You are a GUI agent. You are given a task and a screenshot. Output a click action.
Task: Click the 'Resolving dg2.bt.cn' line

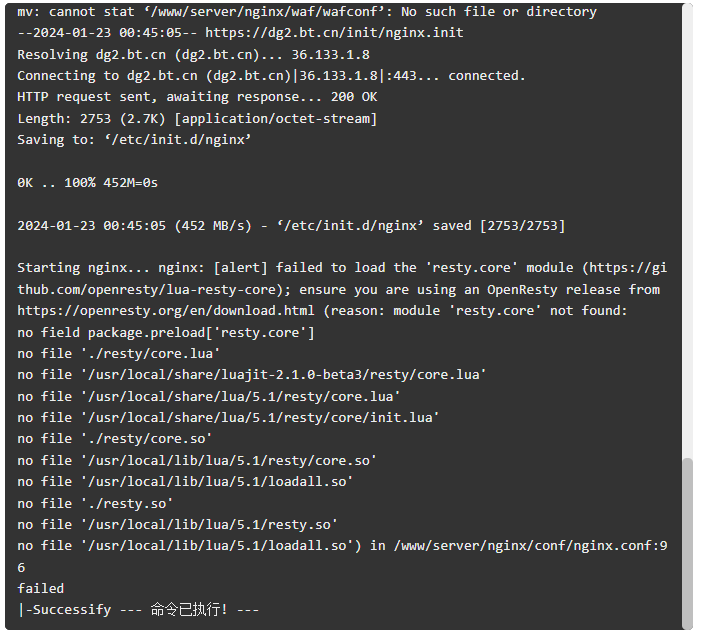point(194,55)
